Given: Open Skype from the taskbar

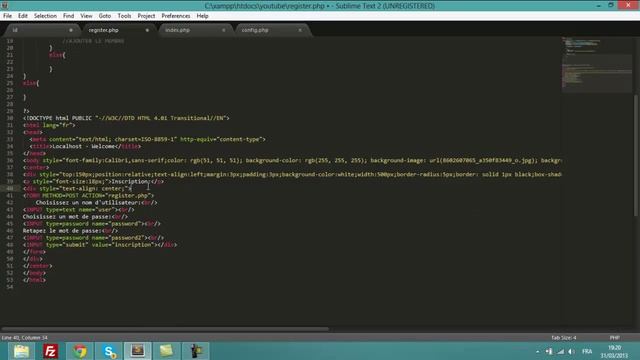Looking at the screenshot, I should pos(109,351).
